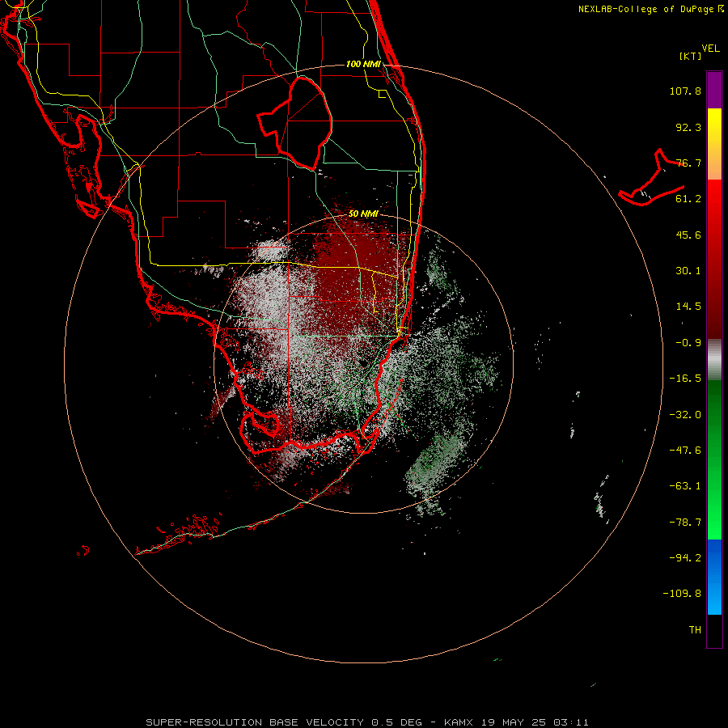
Task: Click the NEXLAB-College of DuPage credit text
Action: click(651, 9)
